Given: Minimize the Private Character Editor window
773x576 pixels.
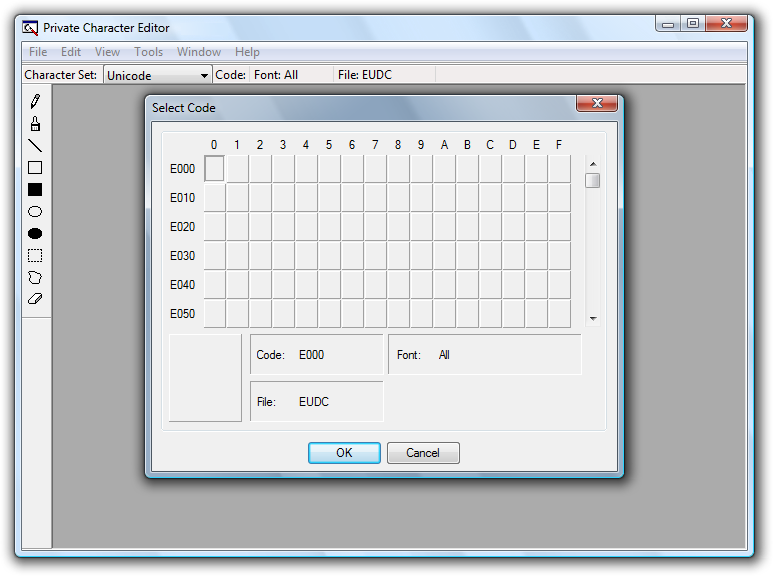Looking at the screenshot, I should 668,24.
